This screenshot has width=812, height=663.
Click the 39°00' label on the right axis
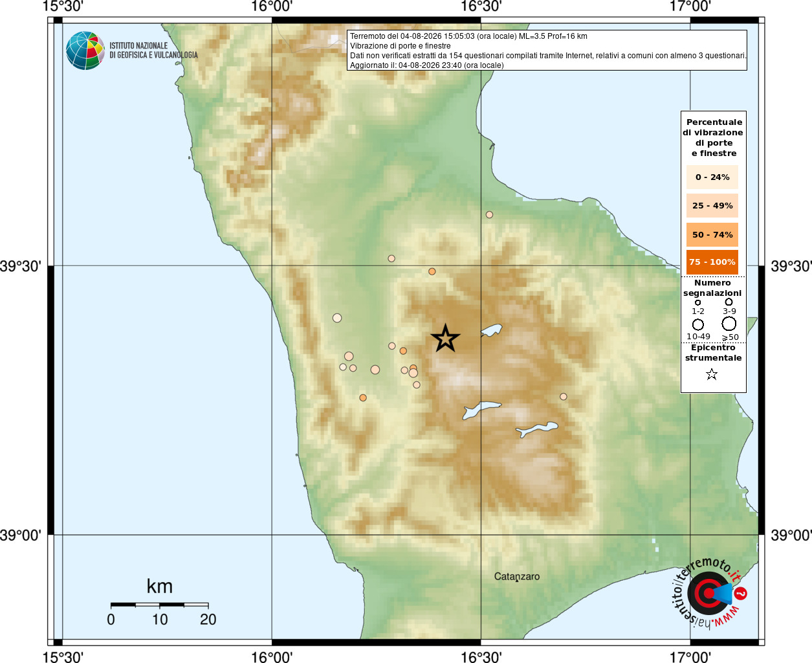791,535
